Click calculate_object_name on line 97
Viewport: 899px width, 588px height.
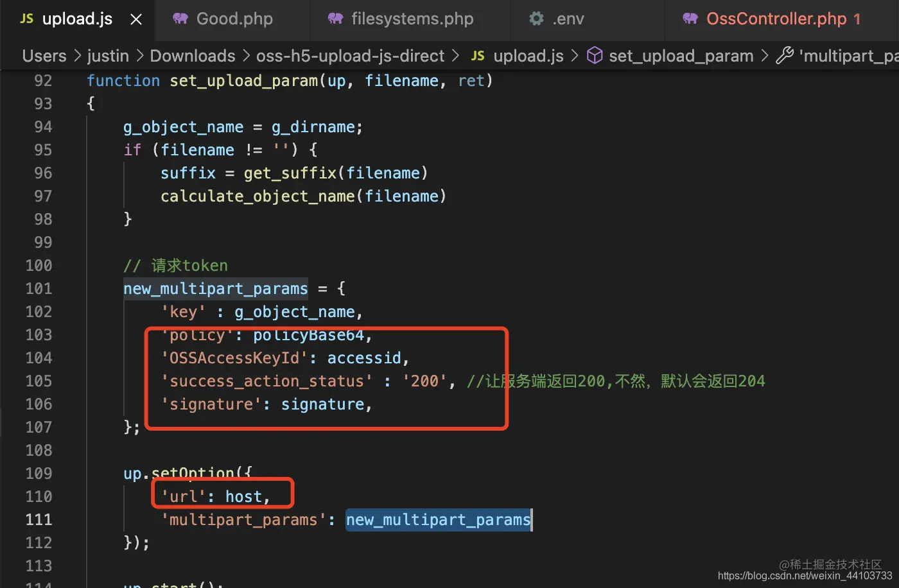point(258,196)
